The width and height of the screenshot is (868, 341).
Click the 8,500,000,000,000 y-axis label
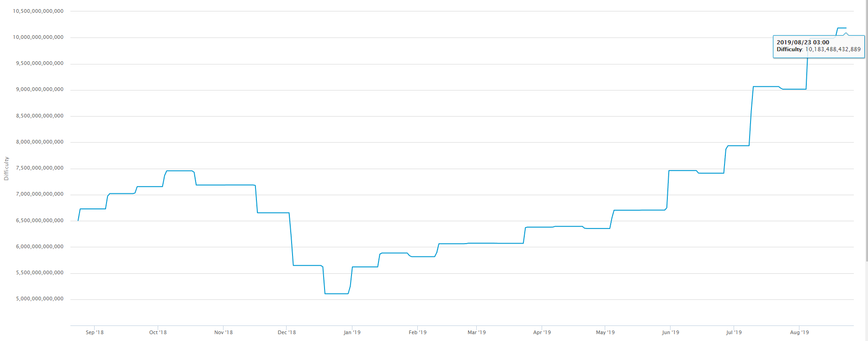39,116
